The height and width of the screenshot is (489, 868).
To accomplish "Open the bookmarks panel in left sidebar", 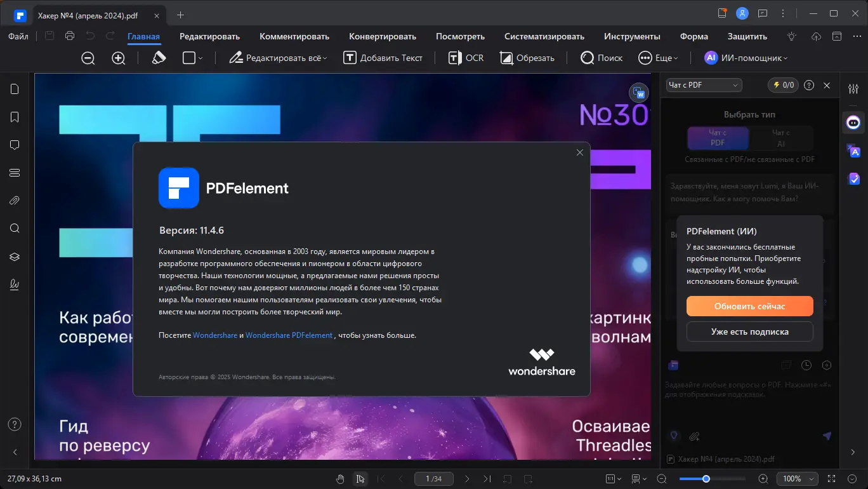I will click(x=15, y=117).
